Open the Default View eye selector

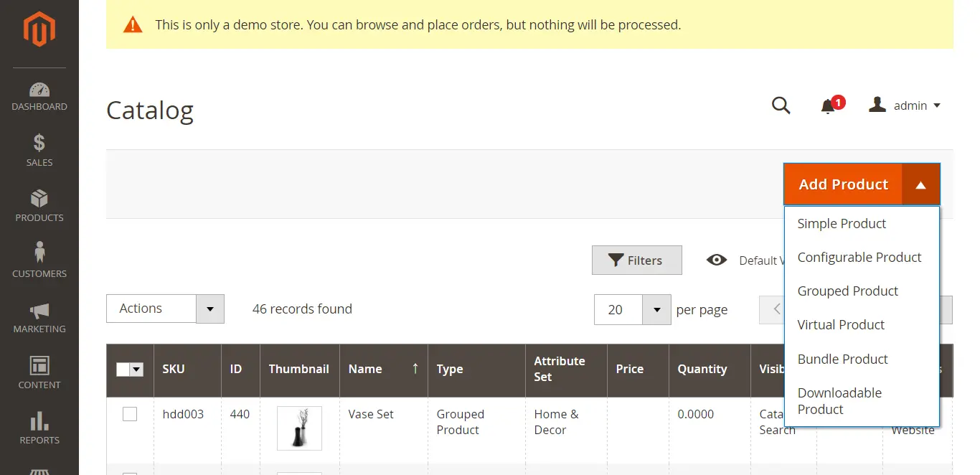point(717,260)
